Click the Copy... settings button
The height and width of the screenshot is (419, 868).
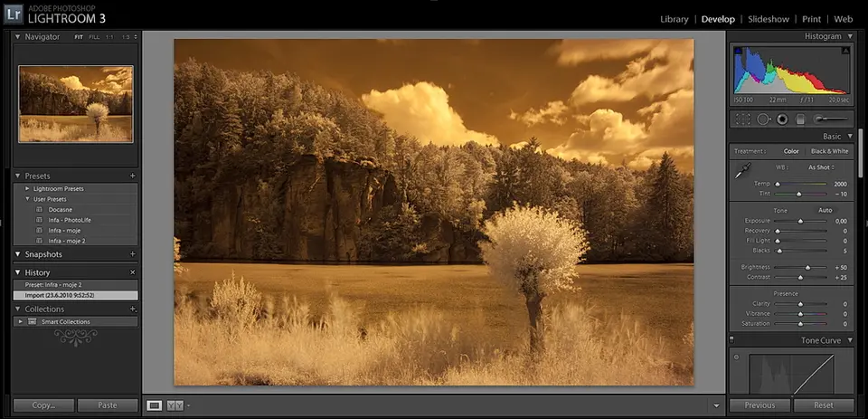click(x=43, y=405)
